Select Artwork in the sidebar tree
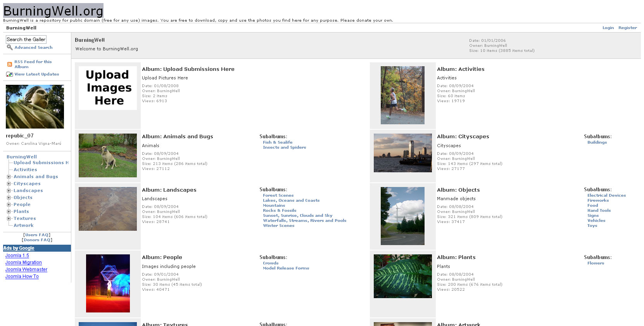The height and width of the screenshot is (326, 644). click(23, 225)
